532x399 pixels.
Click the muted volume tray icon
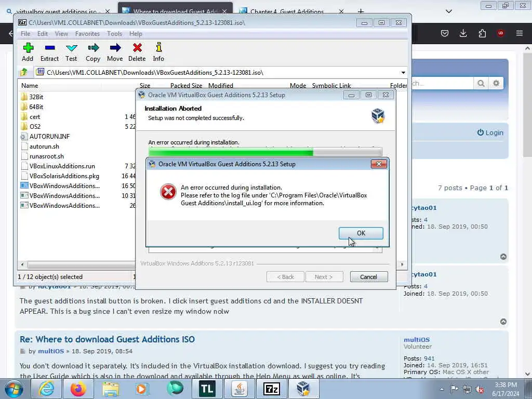tap(480, 389)
